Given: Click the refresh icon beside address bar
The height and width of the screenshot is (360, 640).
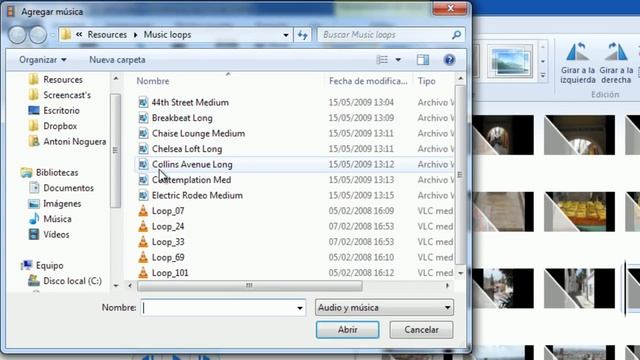Looking at the screenshot, I should [302, 35].
